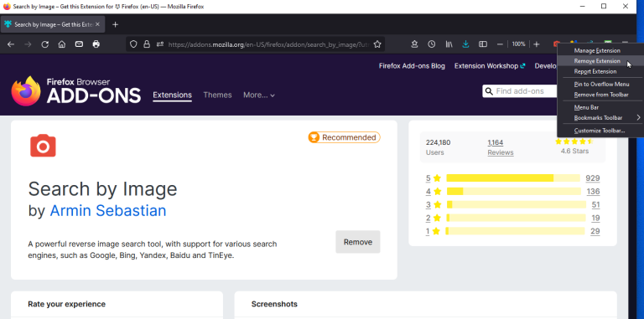Switch to the Extensions section
This screenshot has width=644, height=319.
point(172,95)
